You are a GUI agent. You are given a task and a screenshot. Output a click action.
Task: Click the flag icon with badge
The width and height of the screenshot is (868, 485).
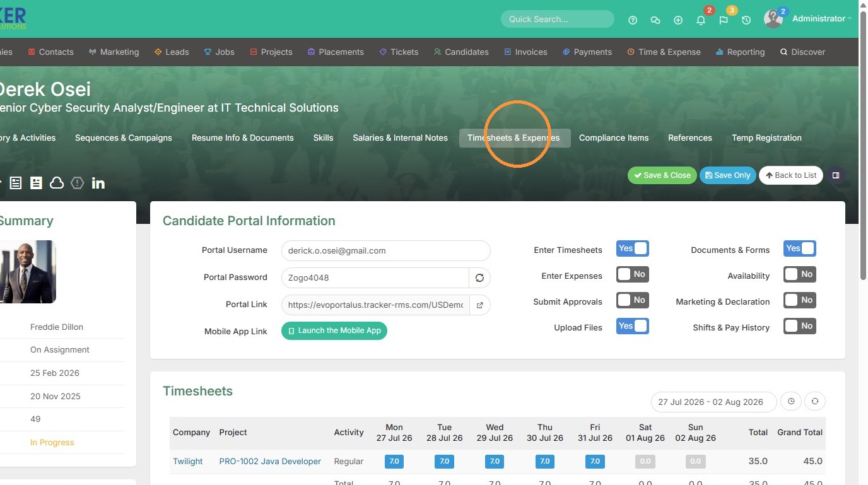(x=724, y=20)
